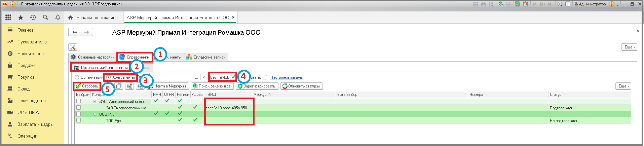The image size is (644, 146).
Task: Open the Настройка замены link
Action: 287,77
